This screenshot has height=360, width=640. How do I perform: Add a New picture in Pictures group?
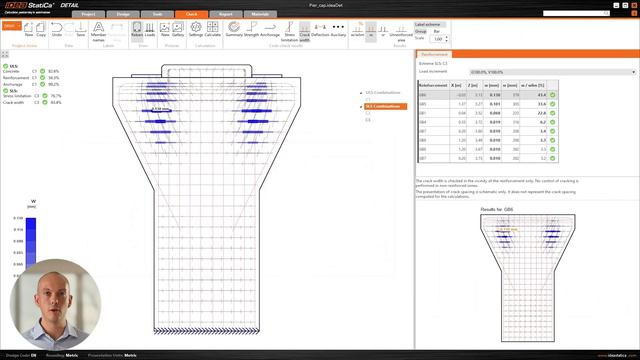tap(165, 29)
